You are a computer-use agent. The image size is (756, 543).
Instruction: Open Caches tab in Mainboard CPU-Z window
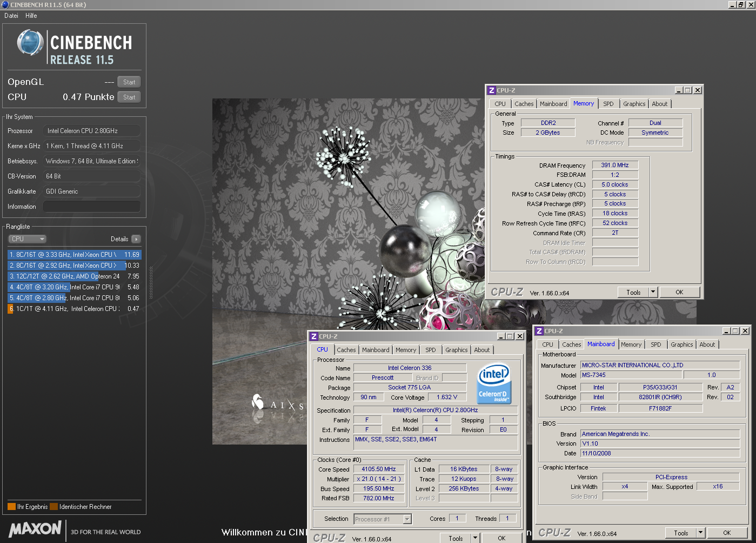[x=571, y=345]
